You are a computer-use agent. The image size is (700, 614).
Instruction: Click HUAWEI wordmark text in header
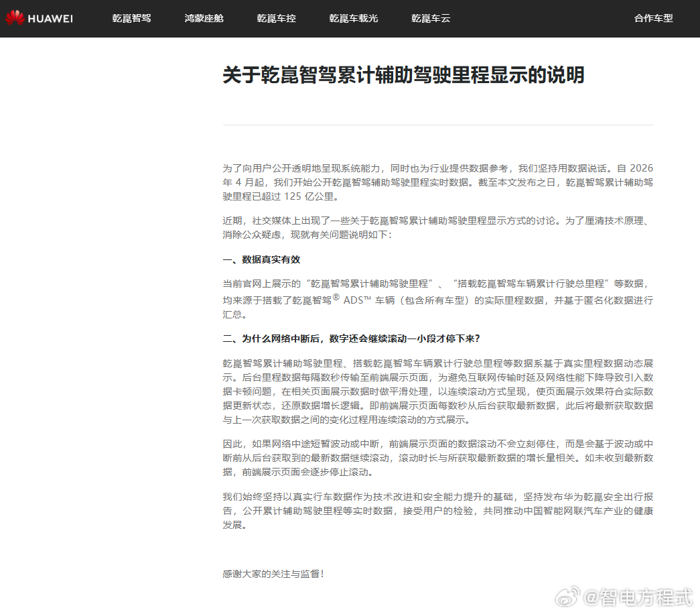coord(50,19)
